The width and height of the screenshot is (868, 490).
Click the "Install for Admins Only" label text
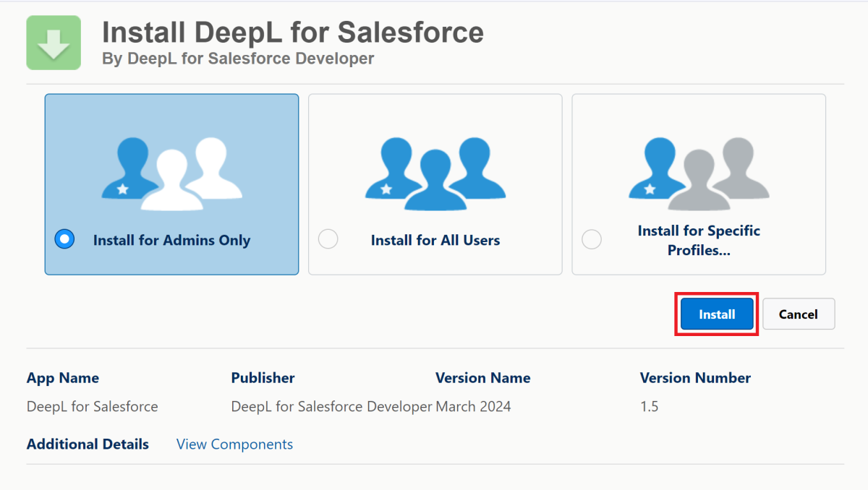click(171, 241)
